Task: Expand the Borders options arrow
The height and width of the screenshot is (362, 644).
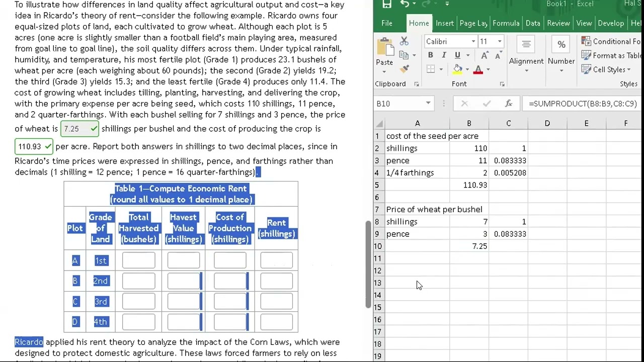Action: pyautogui.click(x=441, y=69)
